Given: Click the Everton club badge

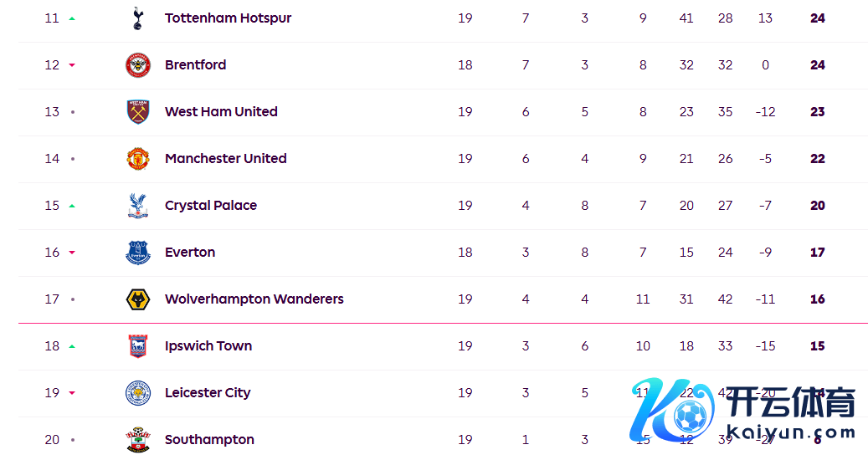Looking at the screenshot, I should point(138,253).
